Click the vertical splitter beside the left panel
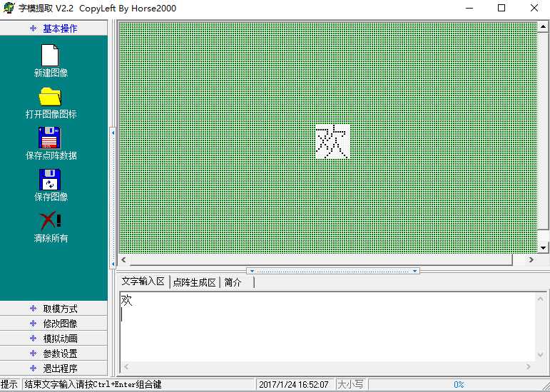 (113, 197)
